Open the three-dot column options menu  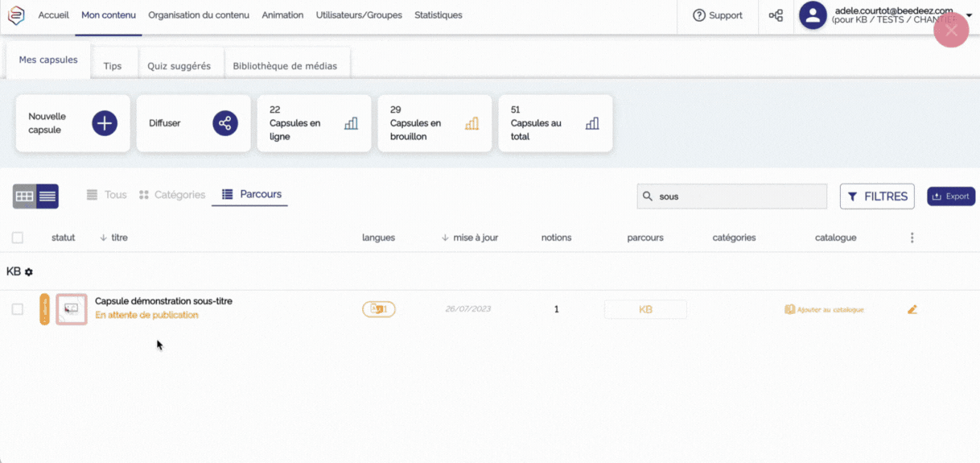[x=912, y=238]
